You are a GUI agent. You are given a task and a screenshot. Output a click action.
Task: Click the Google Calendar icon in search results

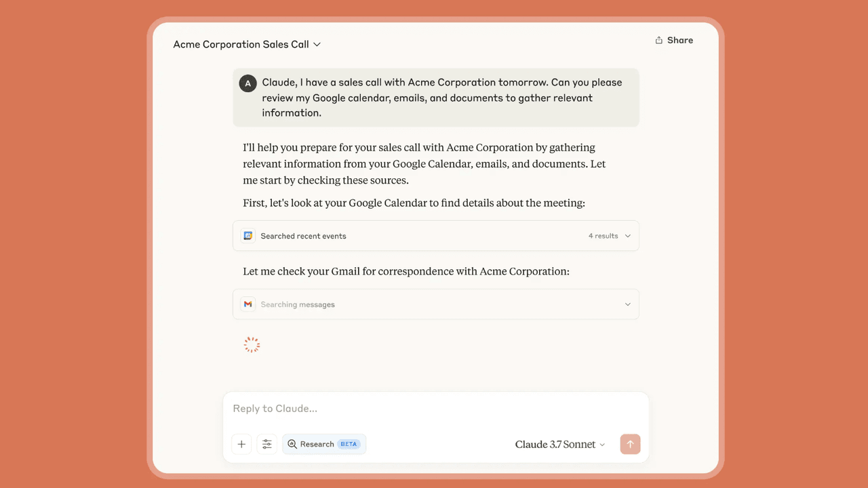tap(248, 235)
